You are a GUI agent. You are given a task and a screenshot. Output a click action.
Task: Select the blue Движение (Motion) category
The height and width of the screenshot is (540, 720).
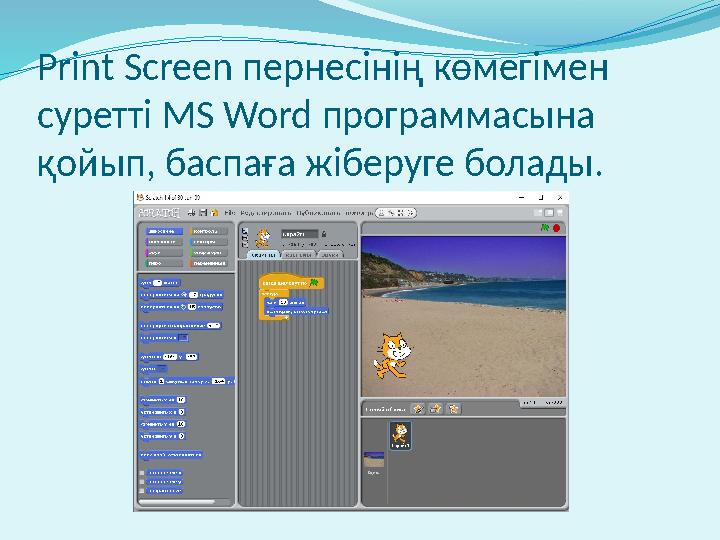(x=164, y=231)
